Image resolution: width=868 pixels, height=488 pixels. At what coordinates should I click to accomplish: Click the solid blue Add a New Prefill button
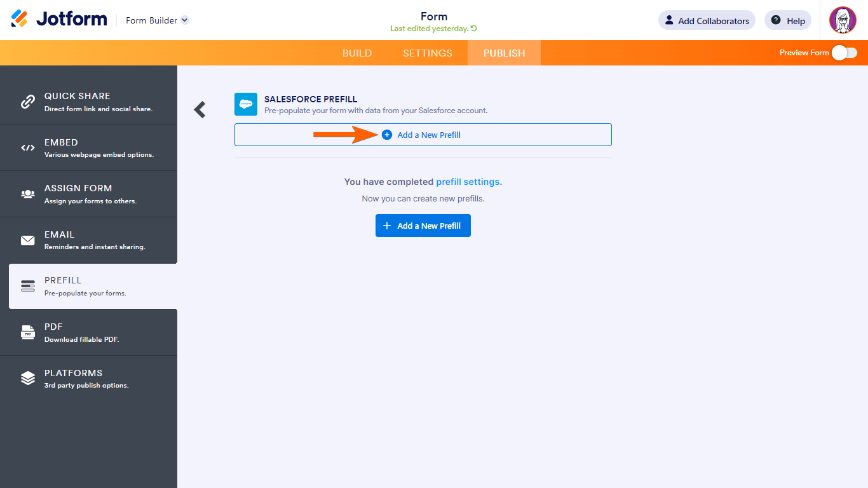[423, 226]
